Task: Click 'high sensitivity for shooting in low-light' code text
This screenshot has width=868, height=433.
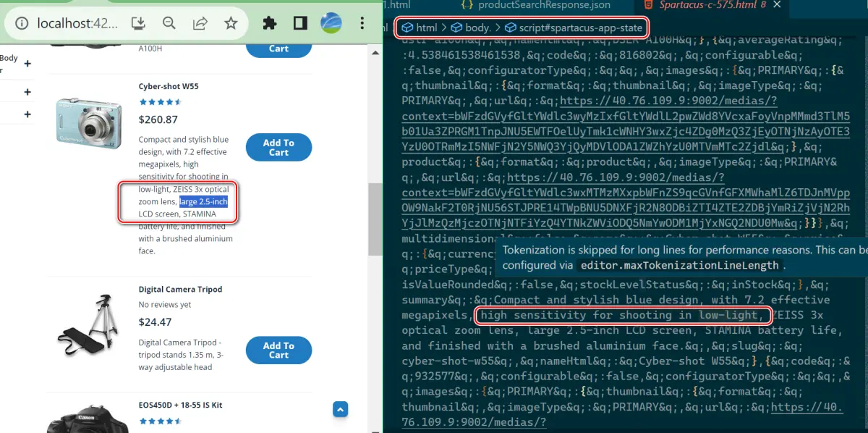Action: tap(623, 315)
